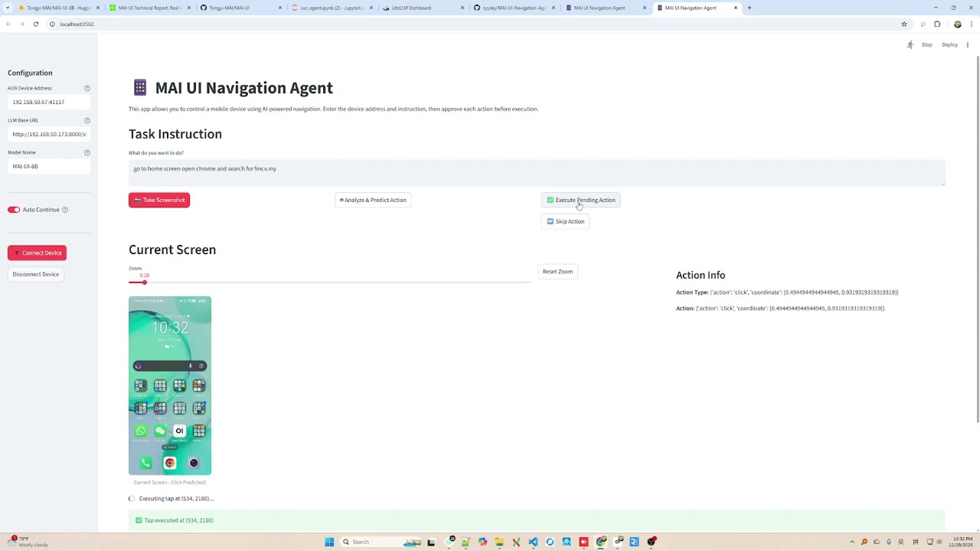Click the browser back arrow

[x=8, y=24]
